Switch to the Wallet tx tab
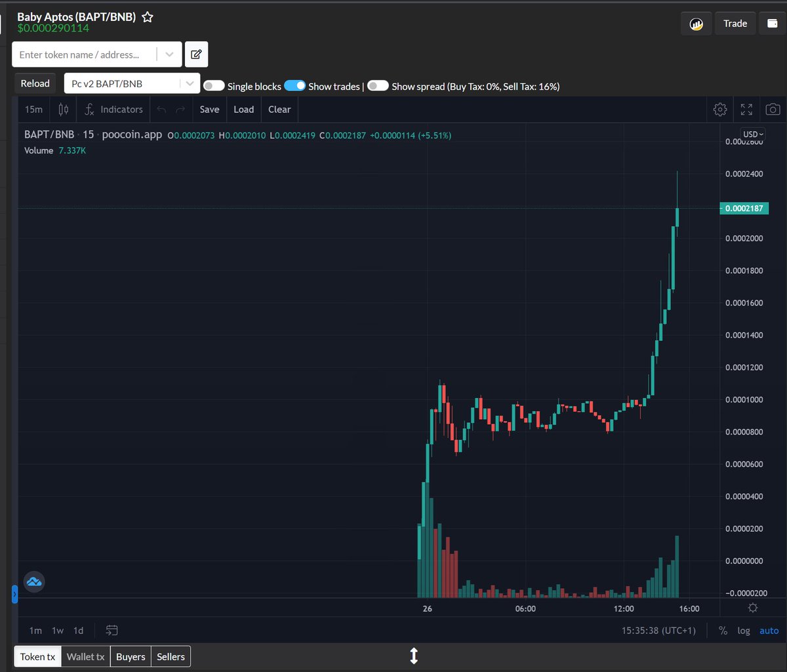 [x=86, y=656]
